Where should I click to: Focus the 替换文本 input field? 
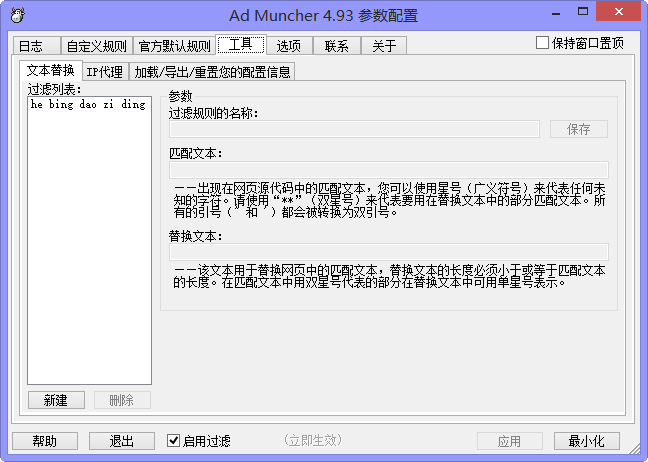pos(388,252)
